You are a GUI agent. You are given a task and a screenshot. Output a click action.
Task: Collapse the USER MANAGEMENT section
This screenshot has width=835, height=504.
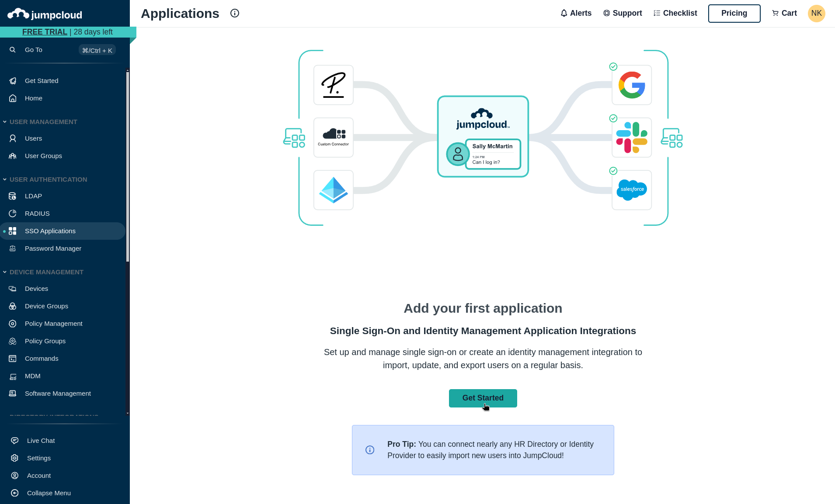coord(5,121)
